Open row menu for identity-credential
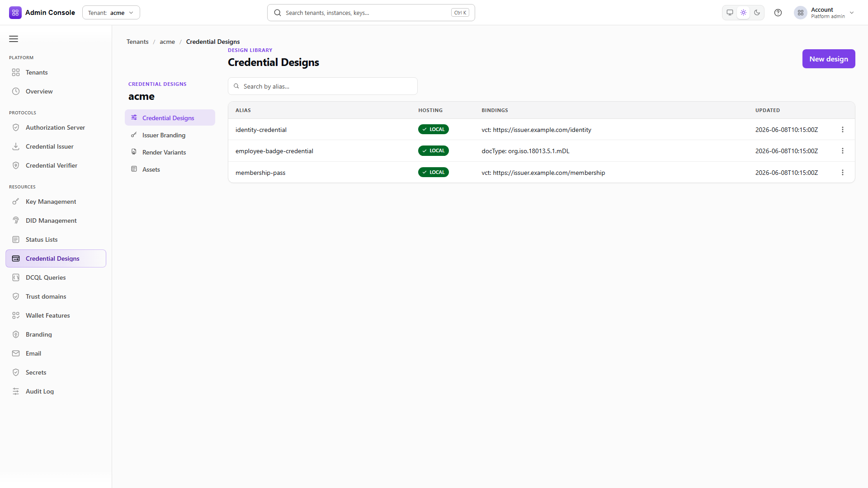Image resolution: width=868 pixels, height=488 pixels. [x=843, y=129]
